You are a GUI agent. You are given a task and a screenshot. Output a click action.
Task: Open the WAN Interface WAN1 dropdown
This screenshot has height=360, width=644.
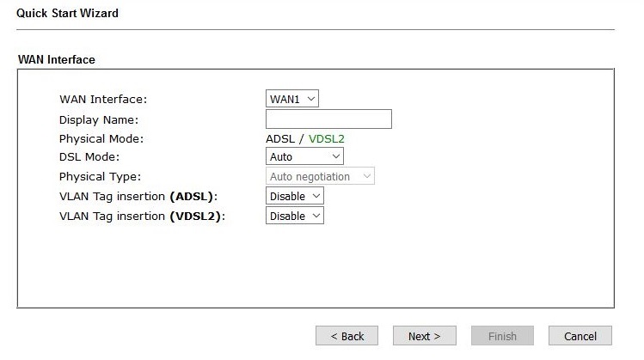pos(292,99)
